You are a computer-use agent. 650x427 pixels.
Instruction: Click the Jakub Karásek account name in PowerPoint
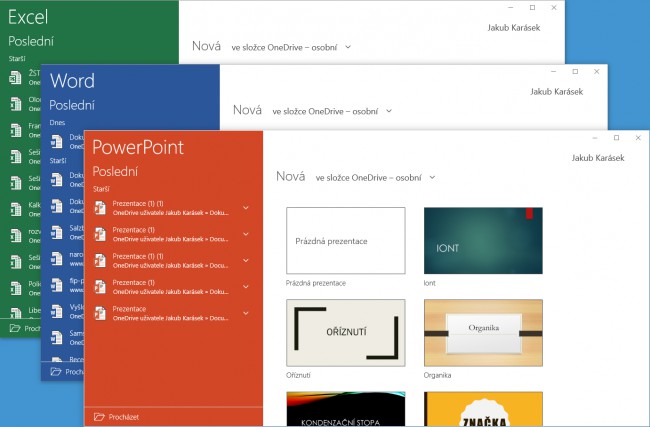click(x=598, y=158)
